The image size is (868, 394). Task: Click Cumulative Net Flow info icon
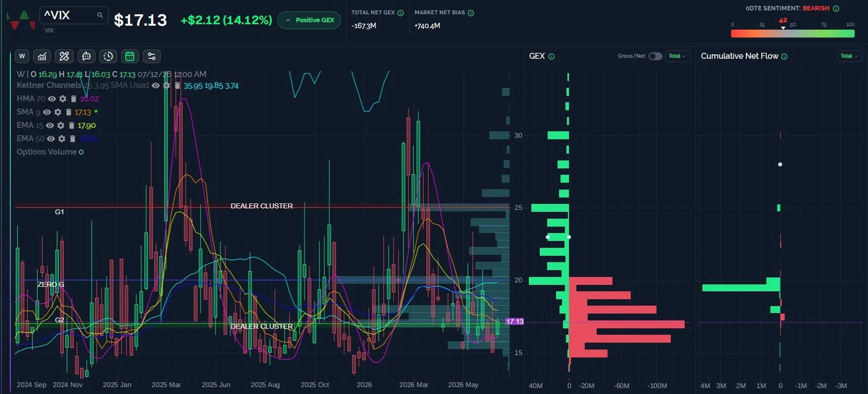point(784,56)
